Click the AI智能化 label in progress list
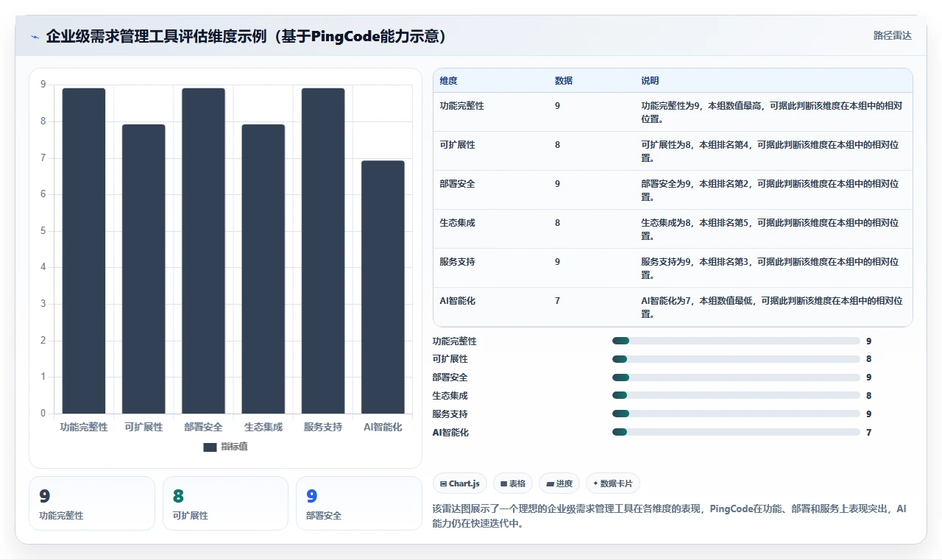 (x=450, y=433)
